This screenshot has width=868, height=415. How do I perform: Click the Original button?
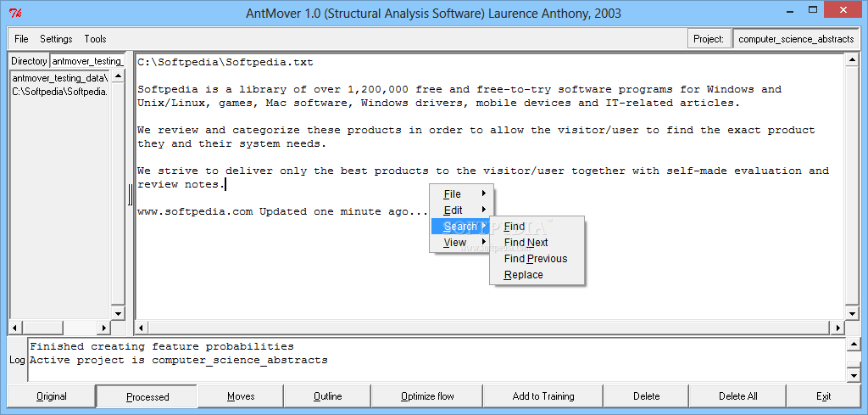click(52, 396)
